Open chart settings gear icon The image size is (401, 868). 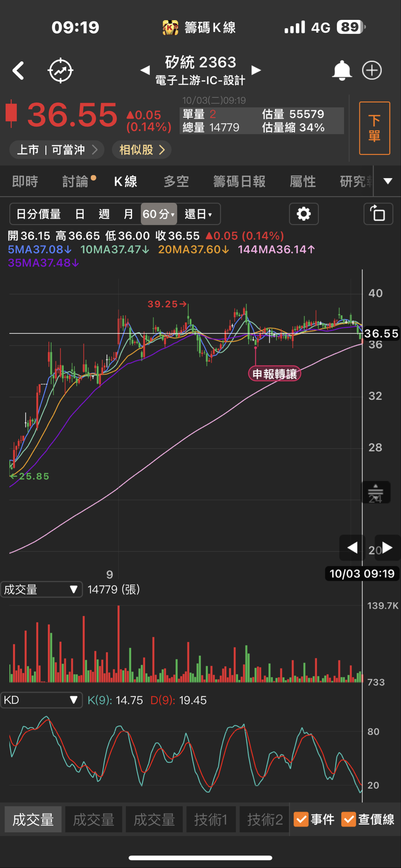tap(304, 214)
